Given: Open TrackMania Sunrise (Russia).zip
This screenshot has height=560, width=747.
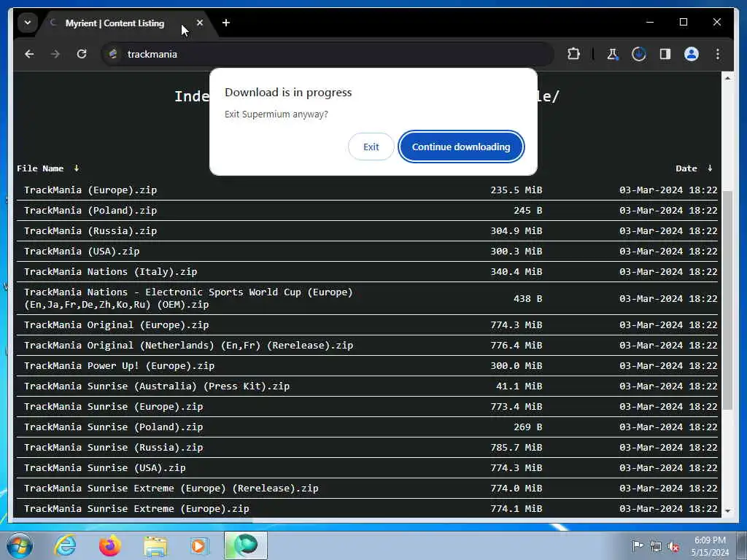Looking at the screenshot, I should point(113,448).
